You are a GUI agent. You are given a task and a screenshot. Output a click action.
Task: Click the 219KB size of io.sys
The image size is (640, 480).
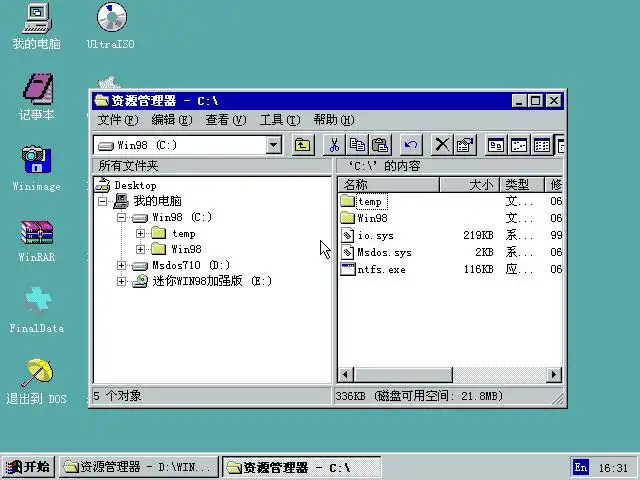coord(478,236)
